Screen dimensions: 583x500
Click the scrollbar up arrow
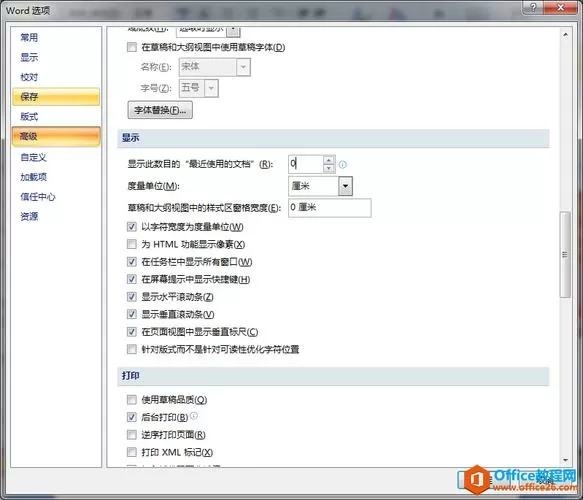pos(565,35)
